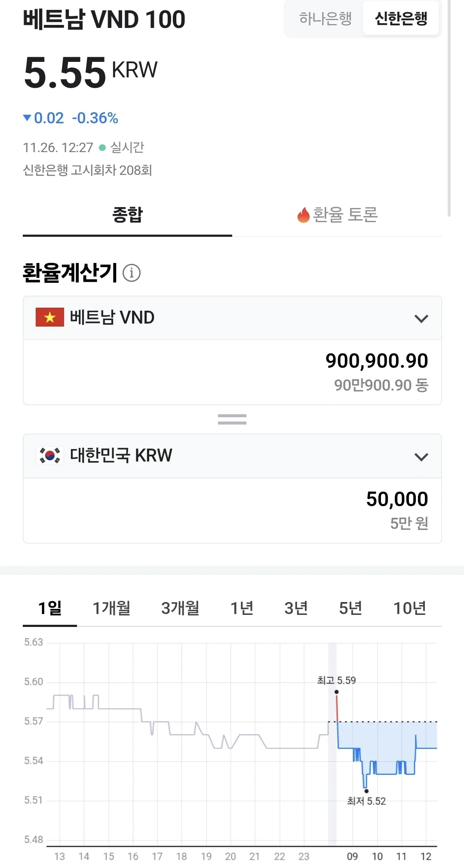Switch bank to 하나은행
This screenshot has height=868, width=464.
[326, 18]
